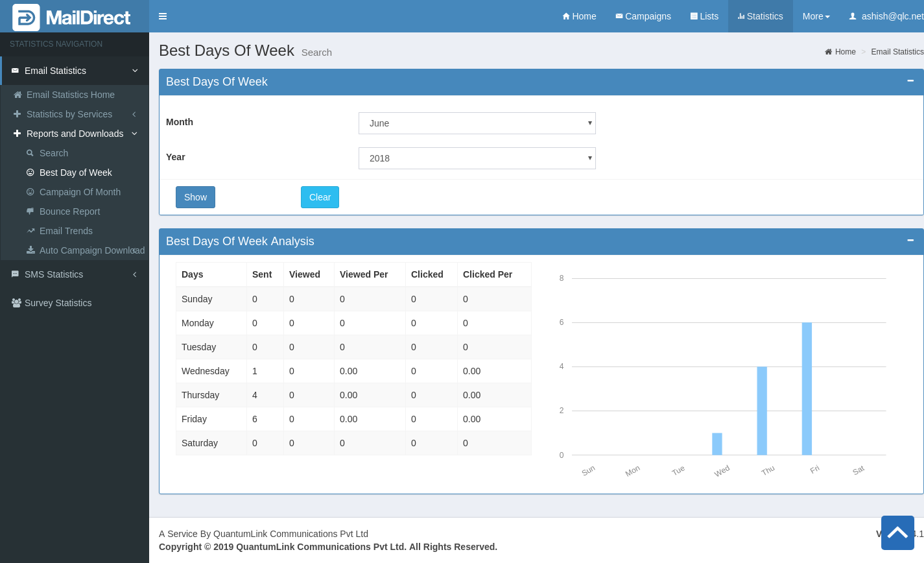The width and height of the screenshot is (924, 563).
Task: Toggle the hamburger sidebar menu icon
Action: click(x=163, y=16)
